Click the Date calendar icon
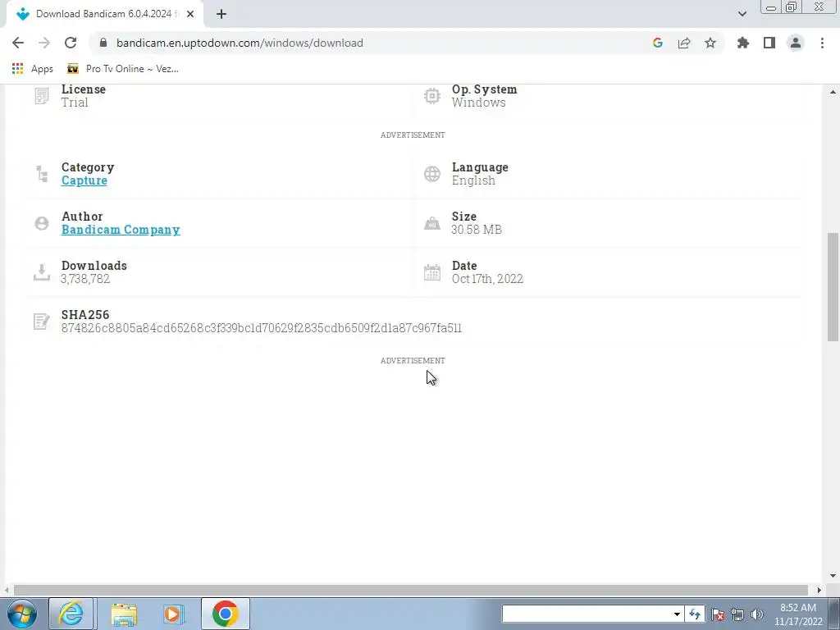840x630 pixels. 431,272
